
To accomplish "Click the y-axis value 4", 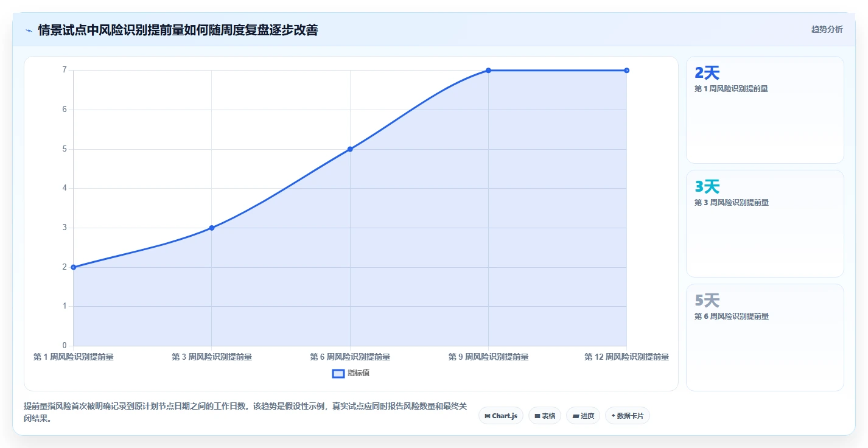I will point(64,188).
